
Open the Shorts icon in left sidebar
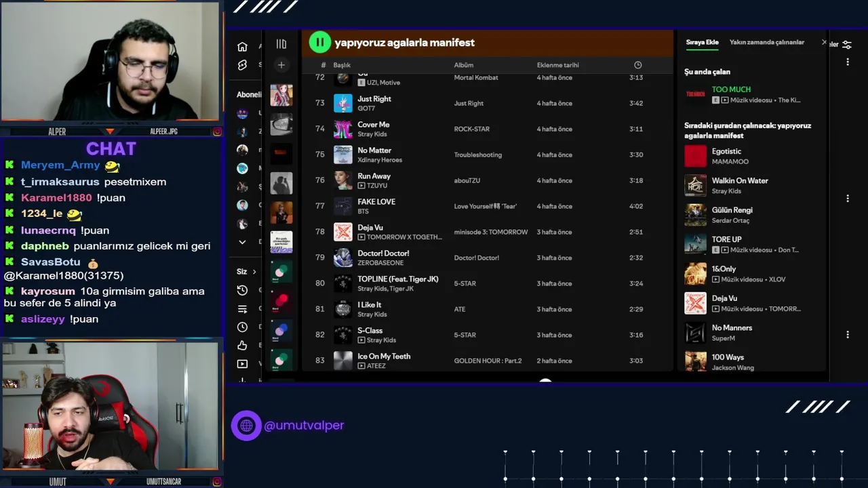click(x=242, y=65)
